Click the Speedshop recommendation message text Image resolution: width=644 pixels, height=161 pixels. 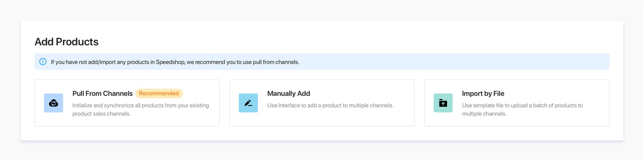pos(175,62)
